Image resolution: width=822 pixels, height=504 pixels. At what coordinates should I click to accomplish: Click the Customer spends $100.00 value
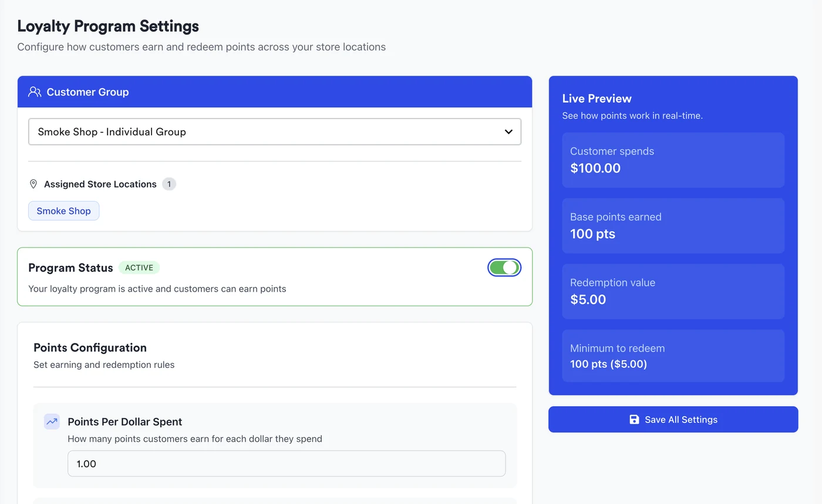click(595, 168)
